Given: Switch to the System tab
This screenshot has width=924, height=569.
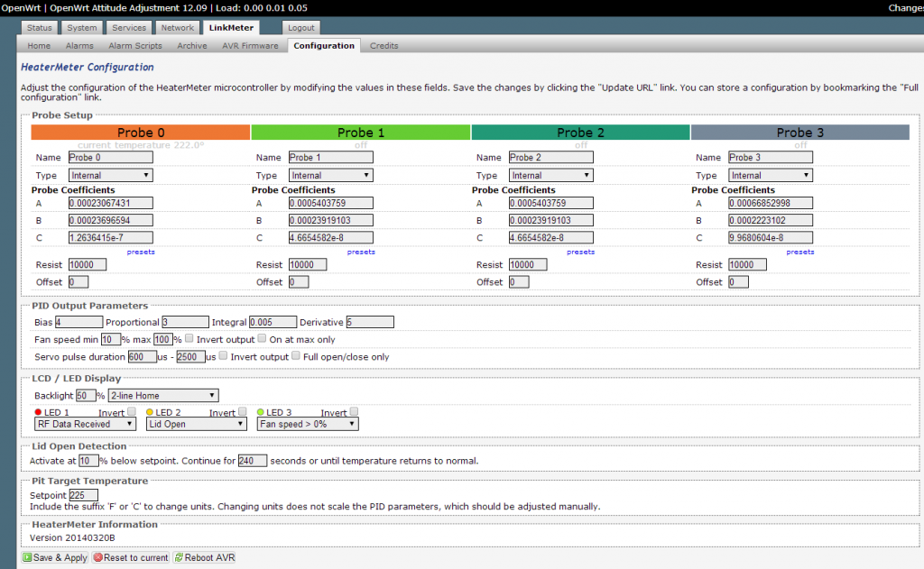Looking at the screenshot, I should [82, 28].
